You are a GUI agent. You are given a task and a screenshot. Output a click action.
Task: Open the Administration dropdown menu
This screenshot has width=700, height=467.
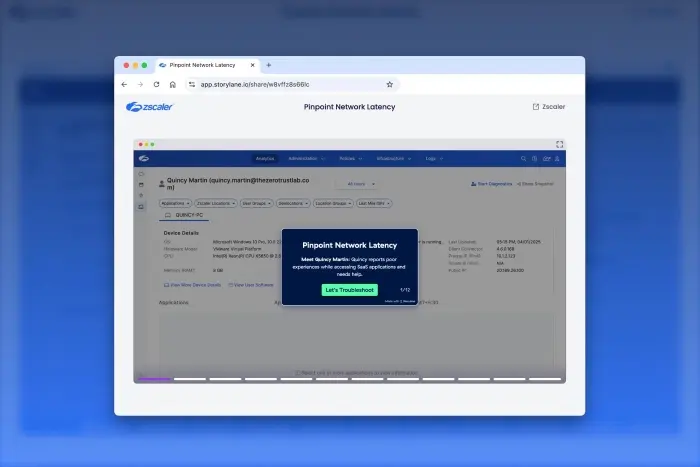click(x=306, y=158)
